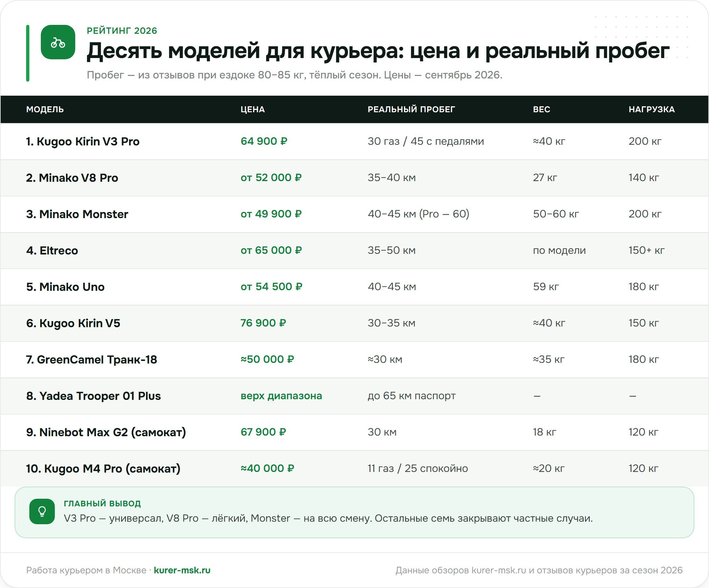Screen dimensions: 709x588
Task: Select the РЕАЛЬНЫЙ ПРОБЕГ column header
Action: point(411,109)
